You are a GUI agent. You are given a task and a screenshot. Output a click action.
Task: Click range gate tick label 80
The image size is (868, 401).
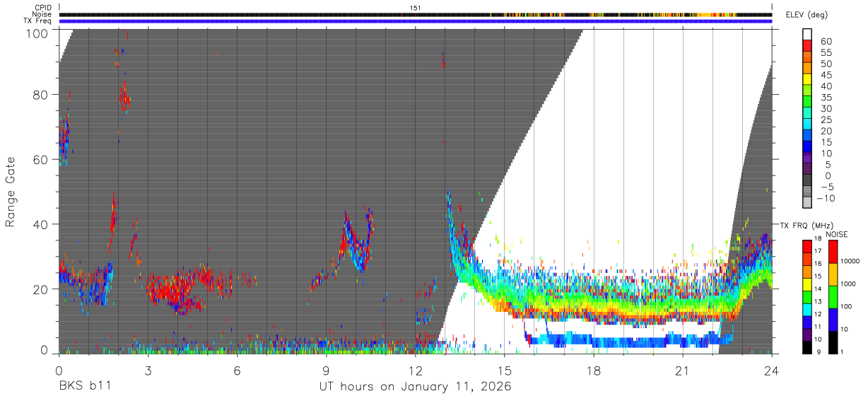tap(42, 94)
